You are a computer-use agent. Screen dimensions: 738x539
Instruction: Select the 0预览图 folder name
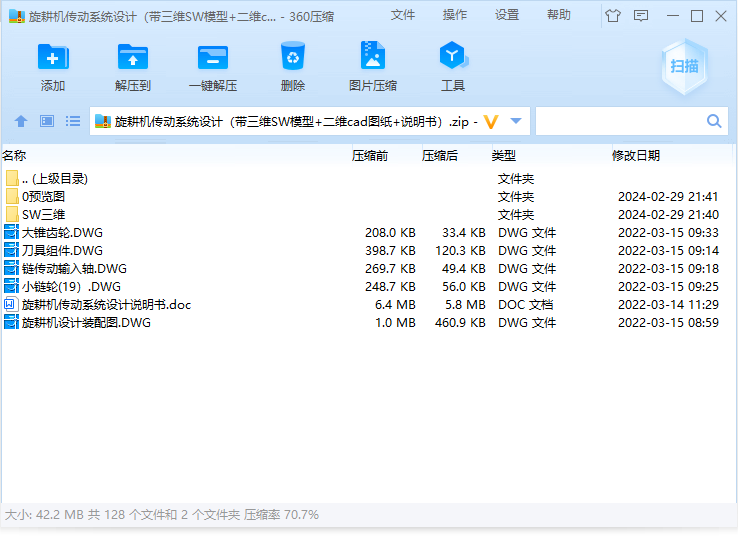(x=43, y=196)
